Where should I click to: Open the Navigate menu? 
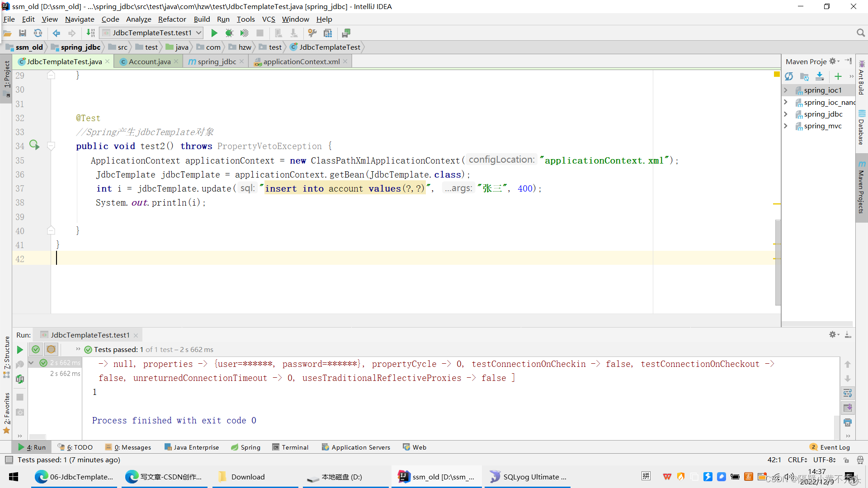point(80,19)
